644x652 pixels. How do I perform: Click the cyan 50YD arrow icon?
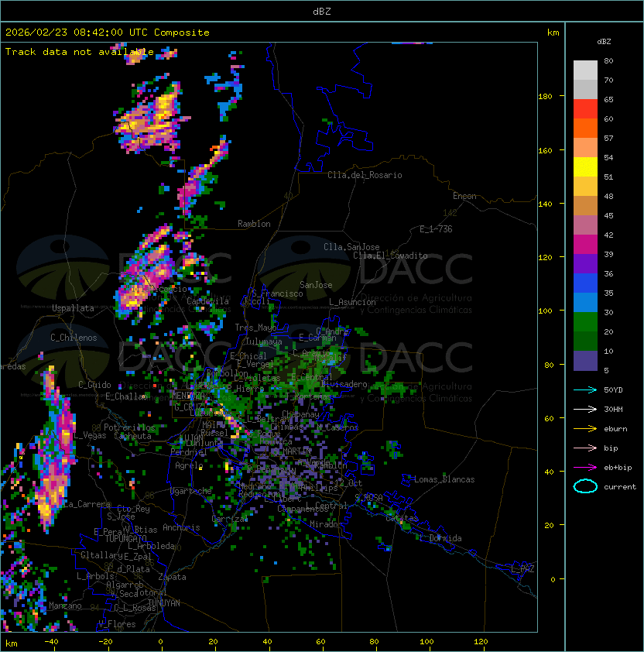pyautogui.click(x=585, y=390)
